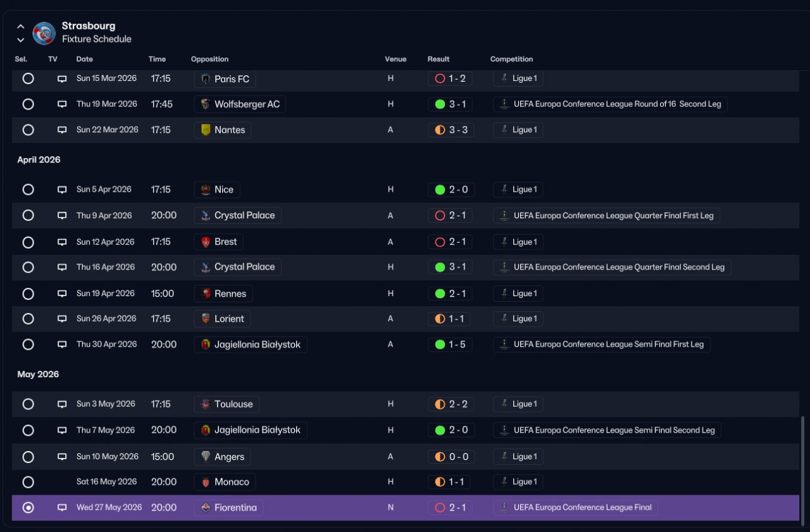
Task: Select the Toulouse fixture radio button
Action: [x=28, y=404]
